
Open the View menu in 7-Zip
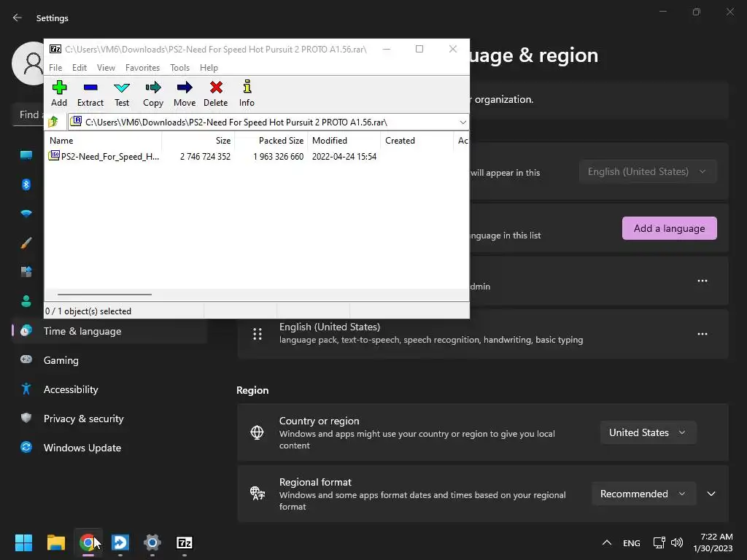(106, 68)
